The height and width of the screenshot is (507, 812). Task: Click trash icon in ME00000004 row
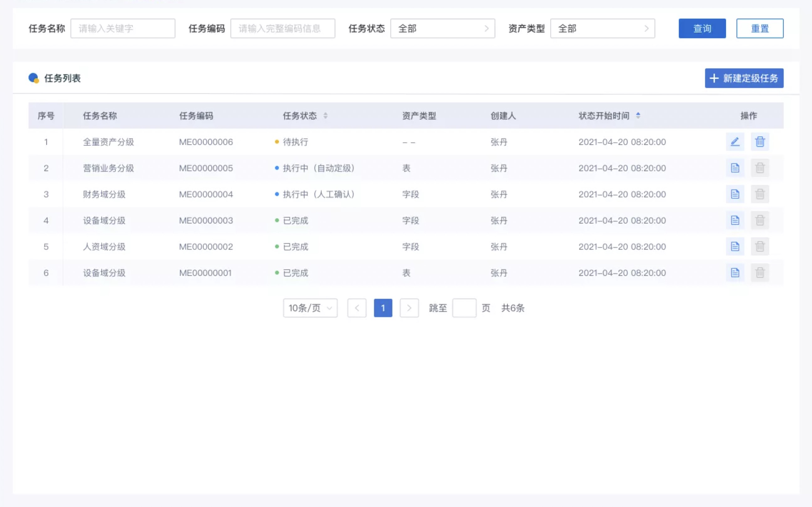coord(760,194)
